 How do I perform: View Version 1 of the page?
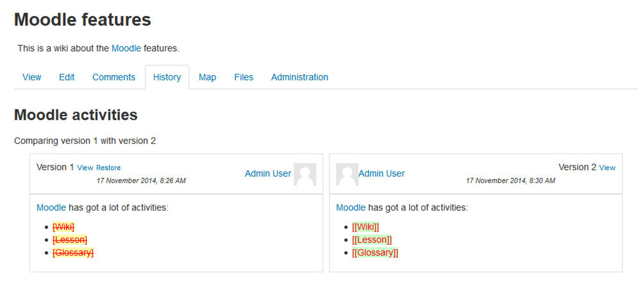tap(85, 168)
